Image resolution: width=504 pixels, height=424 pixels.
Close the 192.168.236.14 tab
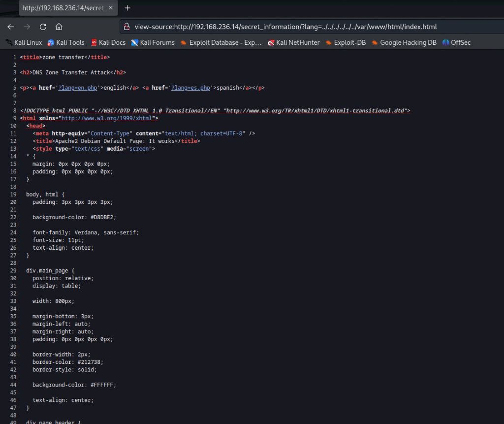coord(111,8)
